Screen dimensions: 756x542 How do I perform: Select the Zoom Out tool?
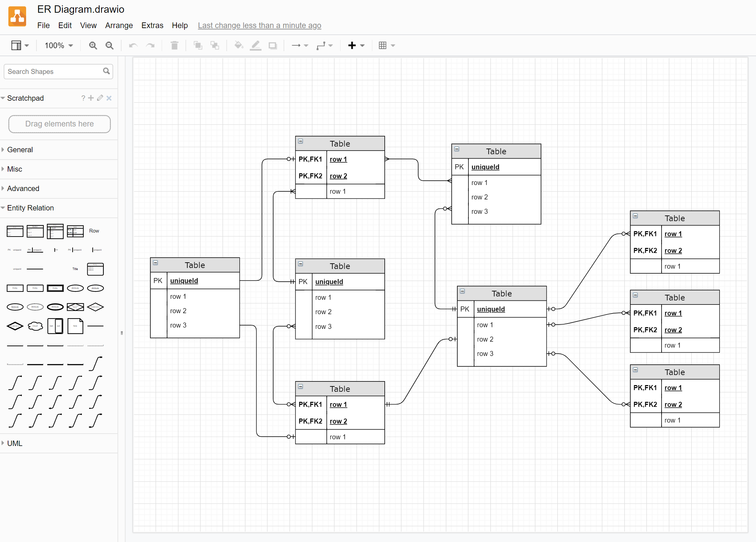109,46
